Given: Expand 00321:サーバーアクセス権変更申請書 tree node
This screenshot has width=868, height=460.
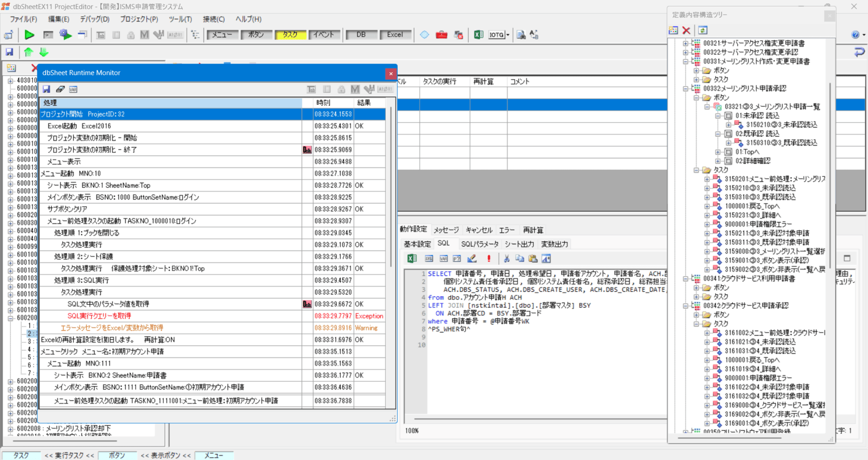Looking at the screenshot, I should 685,43.
